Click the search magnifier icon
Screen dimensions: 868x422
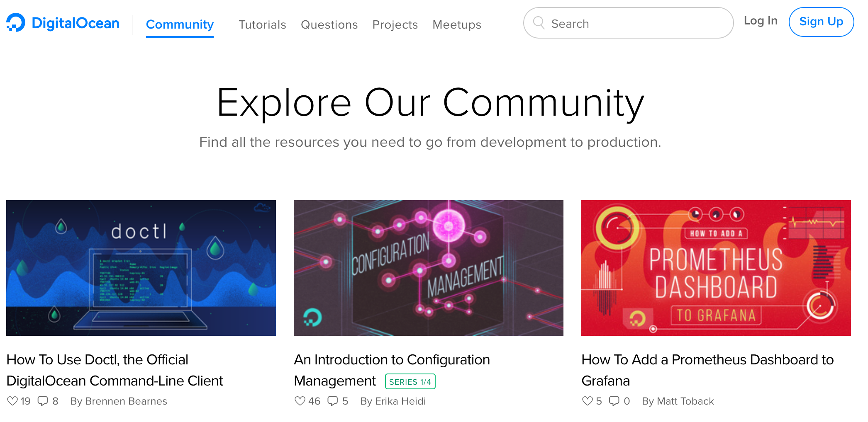(539, 23)
